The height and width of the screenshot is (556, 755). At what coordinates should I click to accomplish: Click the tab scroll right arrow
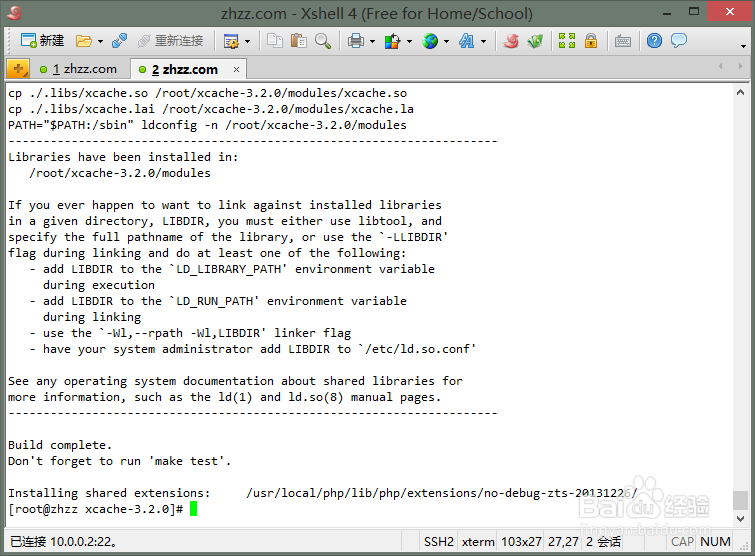coord(740,66)
